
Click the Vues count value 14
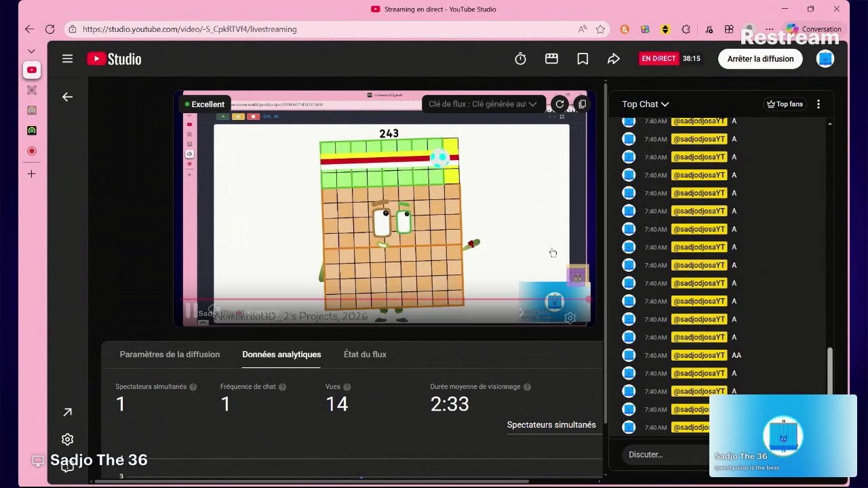click(x=336, y=404)
